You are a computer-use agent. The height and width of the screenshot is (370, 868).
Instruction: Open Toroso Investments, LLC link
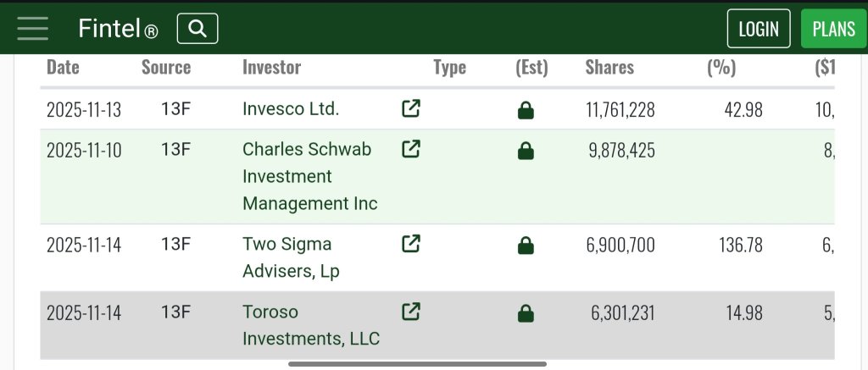(310, 325)
